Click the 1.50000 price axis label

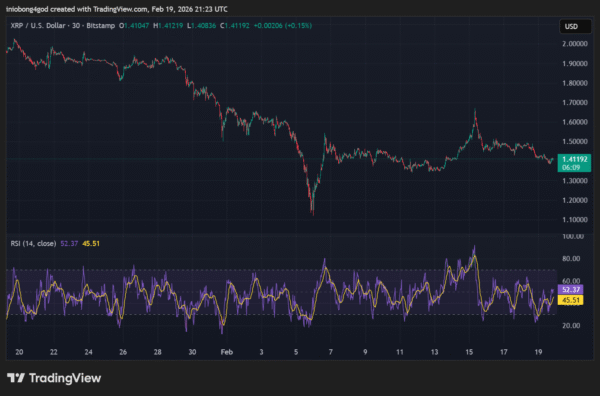pyautogui.click(x=575, y=141)
